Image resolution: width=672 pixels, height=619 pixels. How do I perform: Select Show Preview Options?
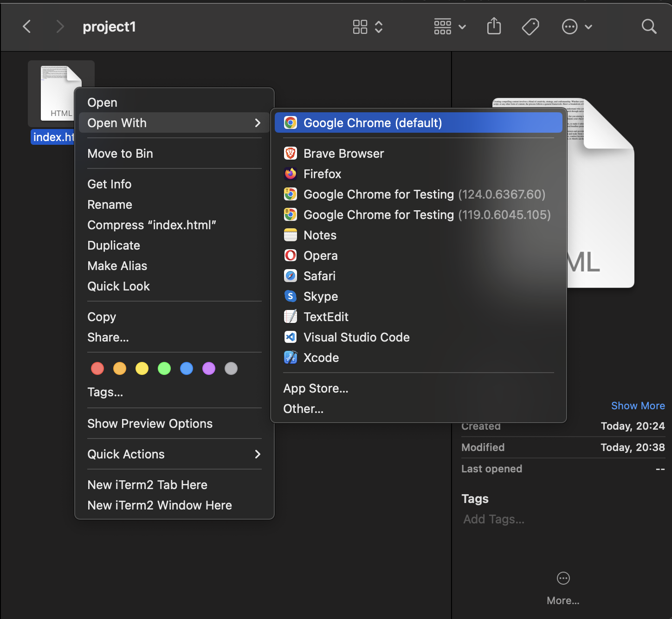coord(174,424)
